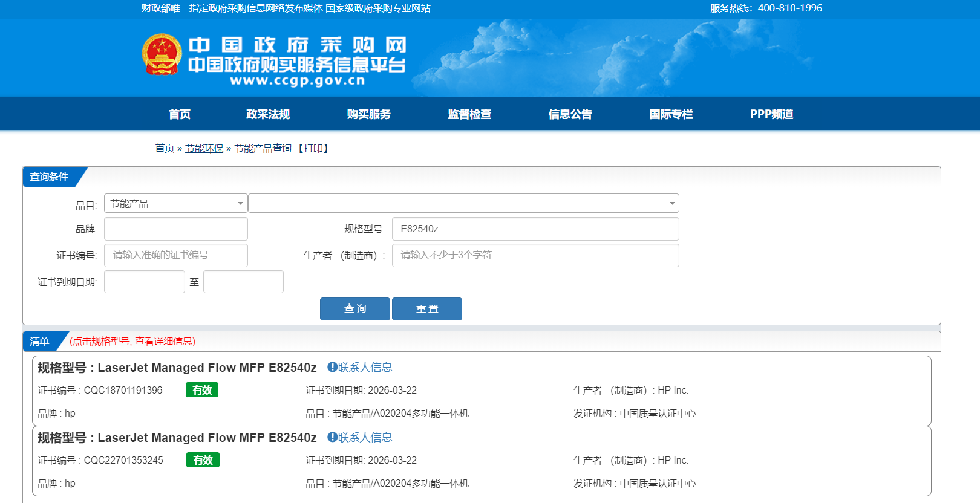Click the 规格型号 field containing E82540z
The height and width of the screenshot is (503, 980).
(x=535, y=229)
